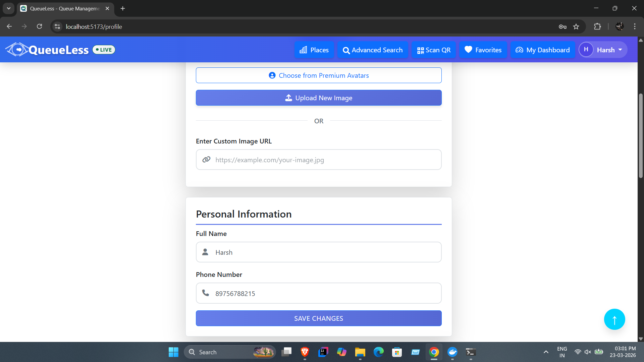This screenshot has width=644, height=362.
Task: Click the Upload New Image button
Action: [319, 98]
